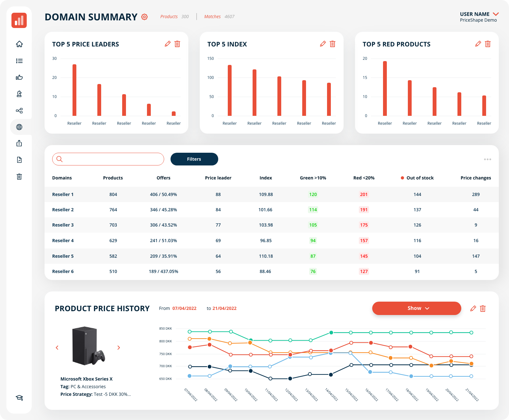Edit the Top 5 Price Leaders widget
The image size is (509, 420).
[x=168, y=44]
